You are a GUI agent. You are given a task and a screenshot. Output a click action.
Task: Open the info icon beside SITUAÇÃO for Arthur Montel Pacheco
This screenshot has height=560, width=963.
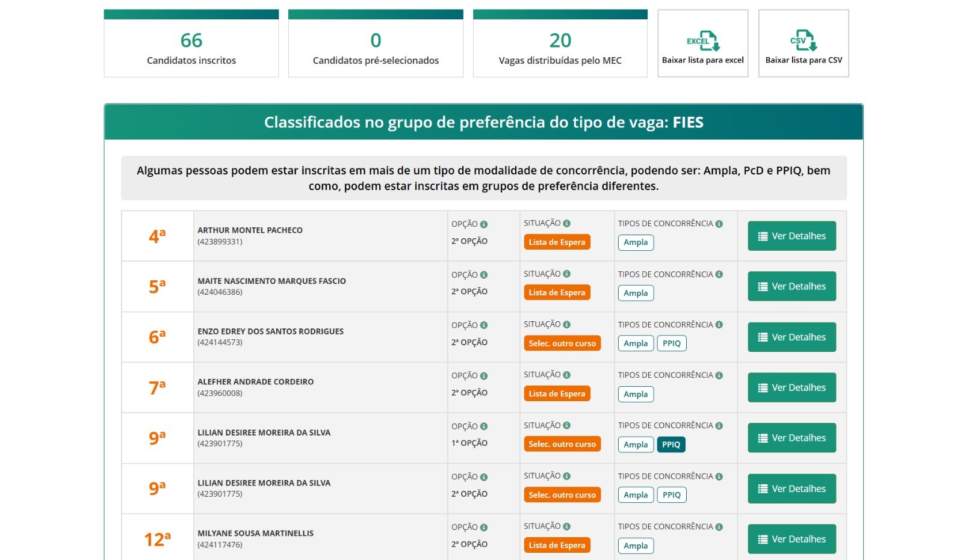pos(567,223)
